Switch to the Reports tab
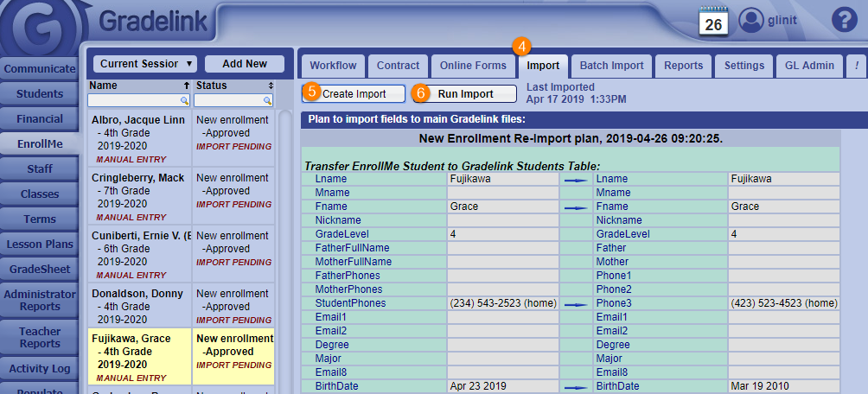Screen dimensions: 868x394 pos(684,66)
